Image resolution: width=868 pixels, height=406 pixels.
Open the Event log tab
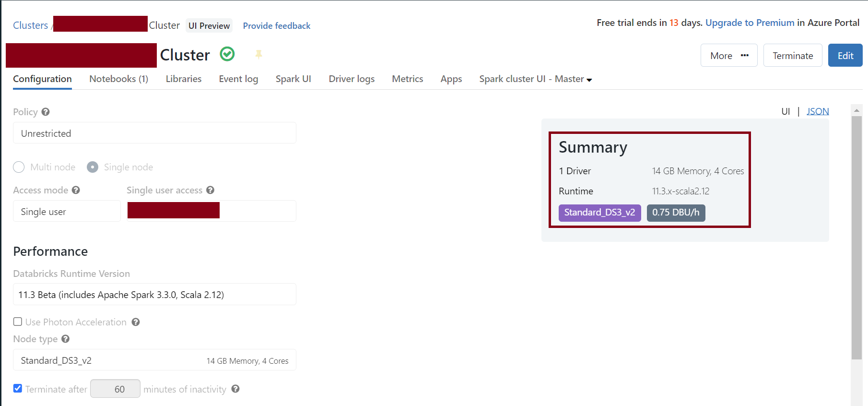pyautogui.click(x=238, y=79)
